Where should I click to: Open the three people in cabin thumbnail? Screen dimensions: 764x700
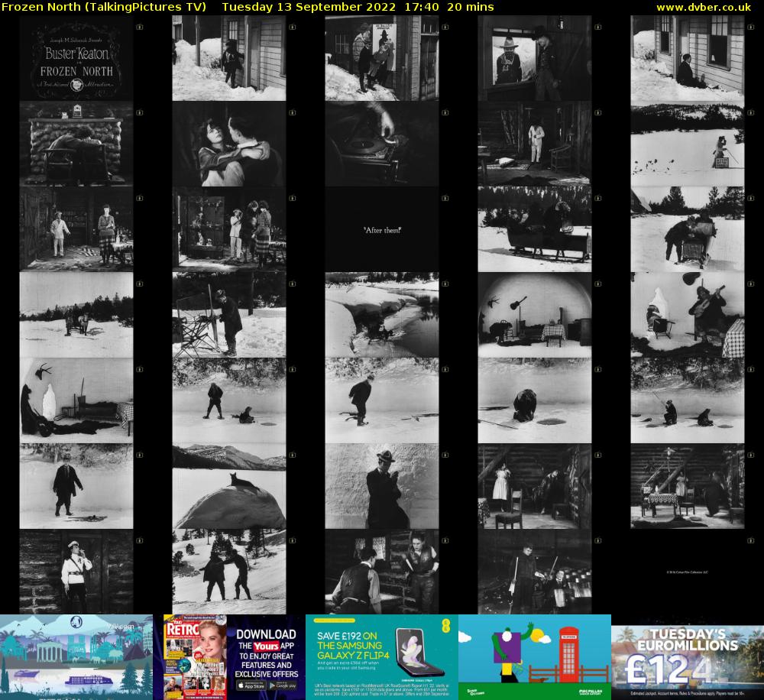tap(229, 229)
